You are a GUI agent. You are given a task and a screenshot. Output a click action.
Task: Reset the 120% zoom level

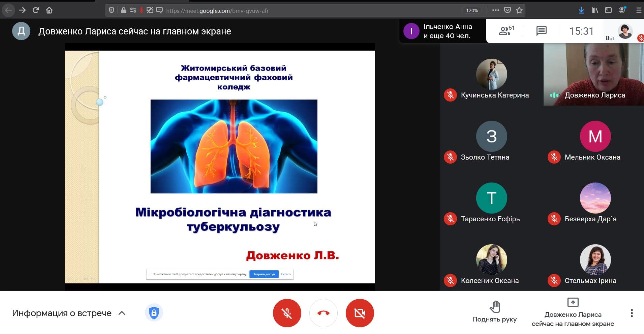pyautogui.click(x=472, y=10)
